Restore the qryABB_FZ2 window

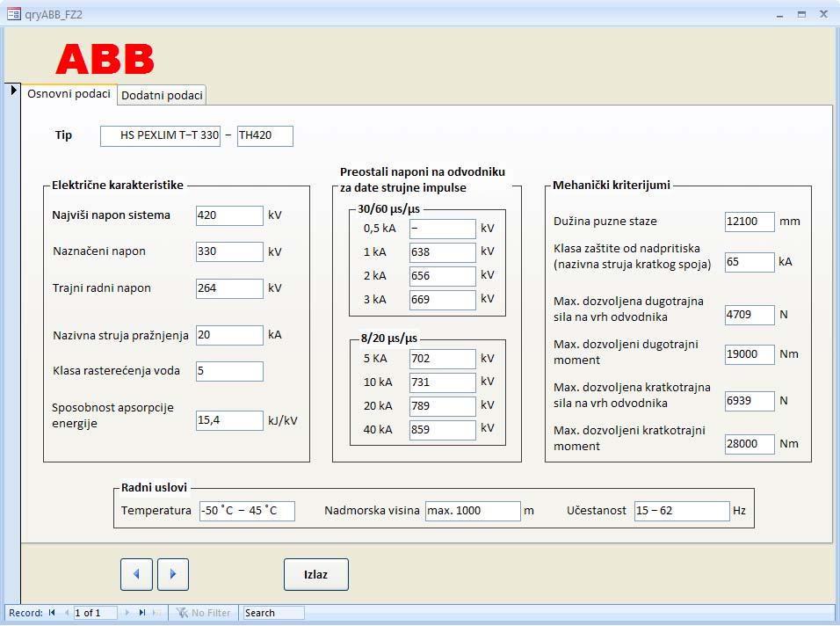pos(801,14)
